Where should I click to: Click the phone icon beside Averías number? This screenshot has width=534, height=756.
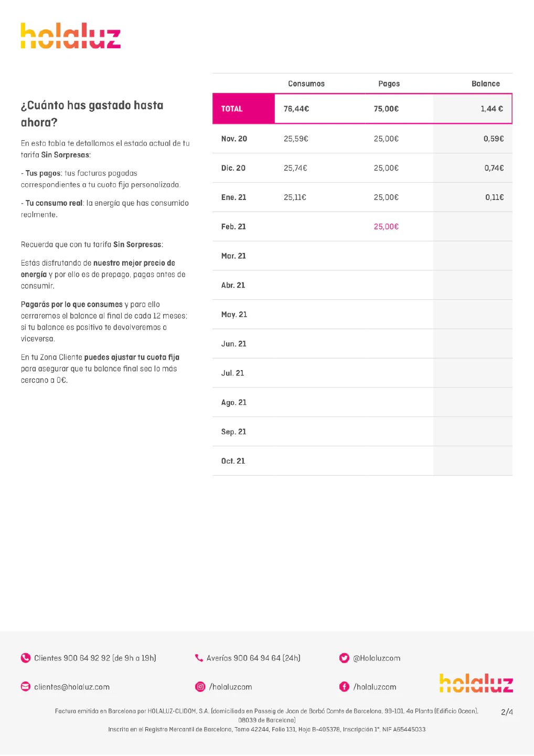point(199,658)
